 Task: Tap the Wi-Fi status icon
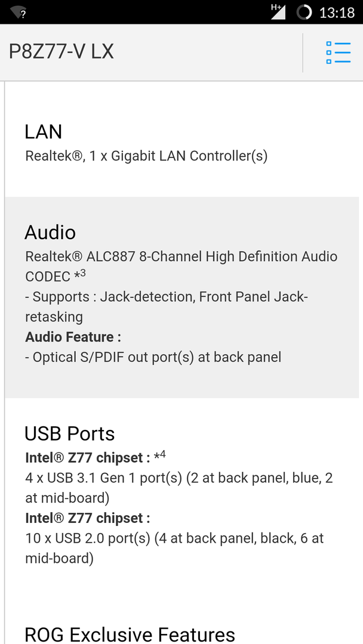(19, 12)
